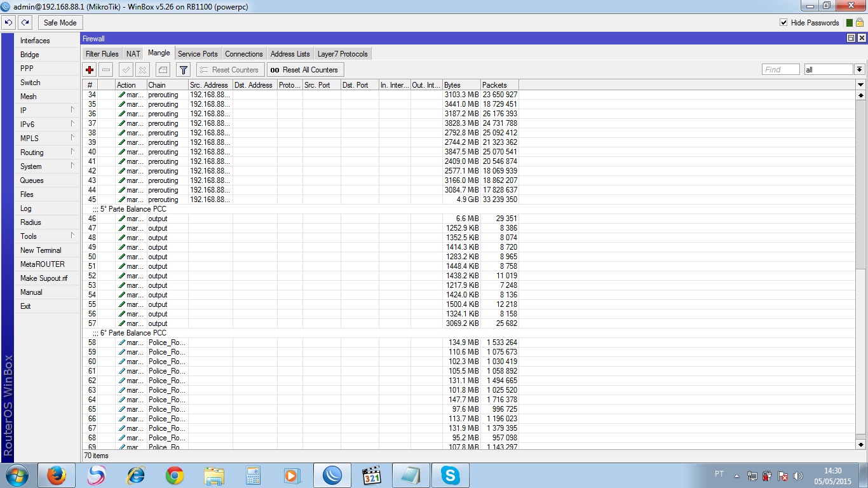Click the mark action icon on rule 65
Image resolution: width=868 pixels, height=488 pixels.
(121, 409)
